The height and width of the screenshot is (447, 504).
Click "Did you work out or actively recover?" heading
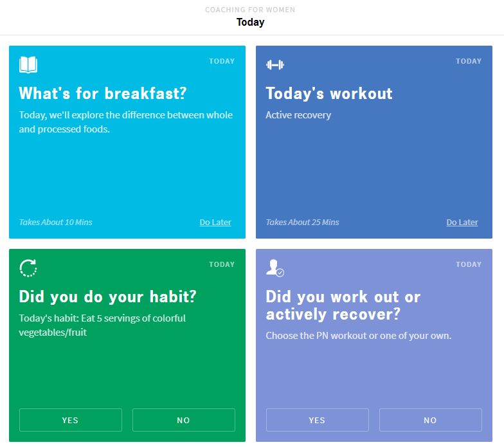[343, 306]
